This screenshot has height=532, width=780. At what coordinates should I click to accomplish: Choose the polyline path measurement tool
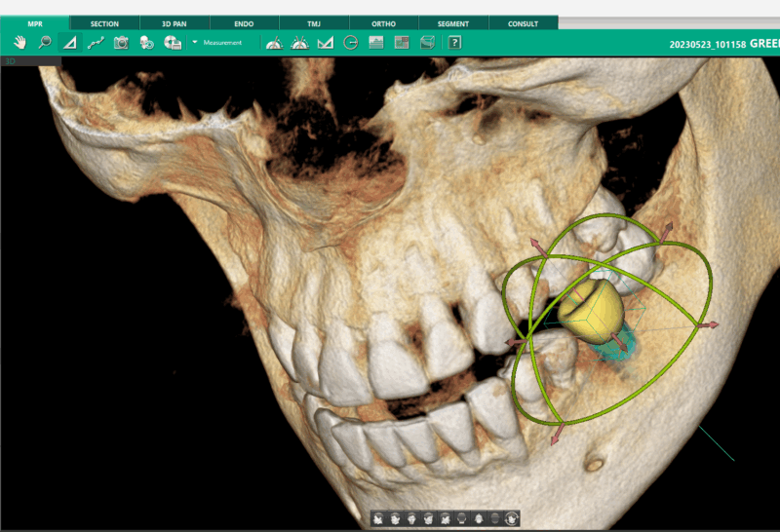click(x=96, y=43)
